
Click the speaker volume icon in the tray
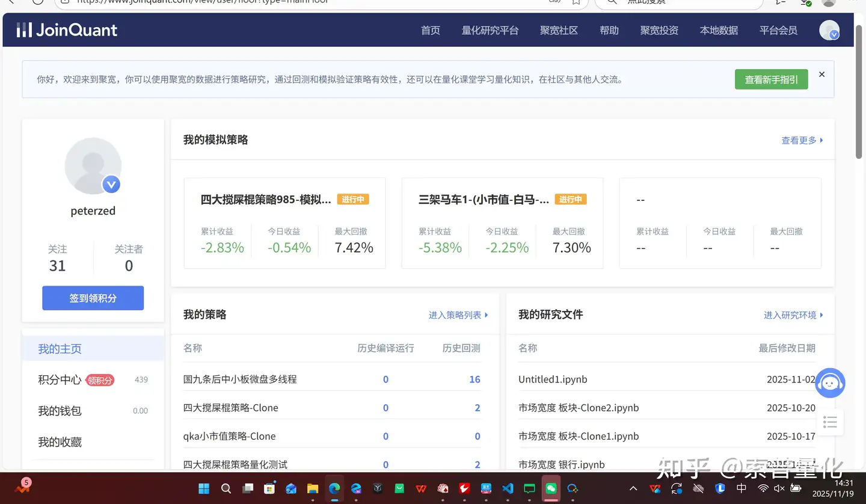click(779, 488)
